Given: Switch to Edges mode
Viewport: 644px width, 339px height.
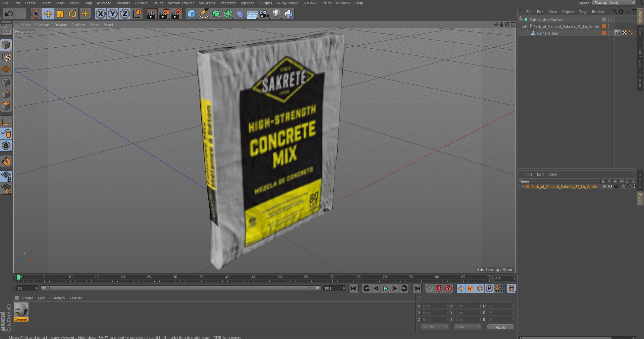Looking at the screenshot, I should [6, 94].
